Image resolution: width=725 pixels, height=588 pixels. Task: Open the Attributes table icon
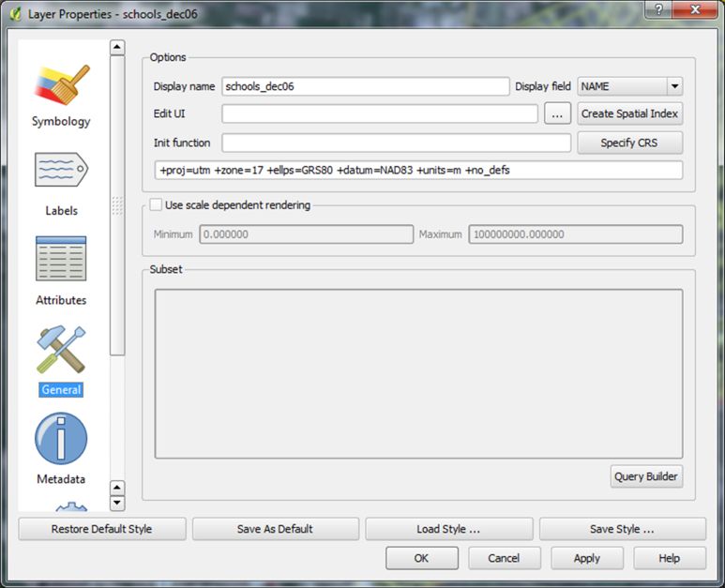point(61,259)
